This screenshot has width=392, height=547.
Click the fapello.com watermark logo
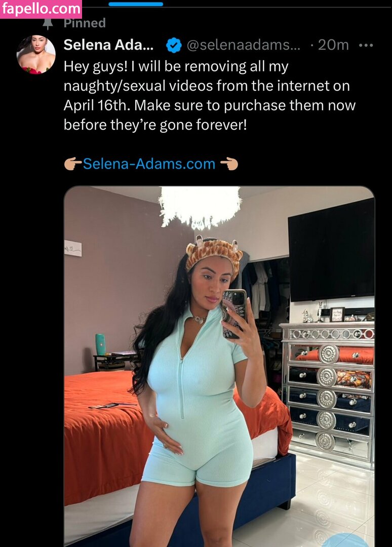point(41,9)
